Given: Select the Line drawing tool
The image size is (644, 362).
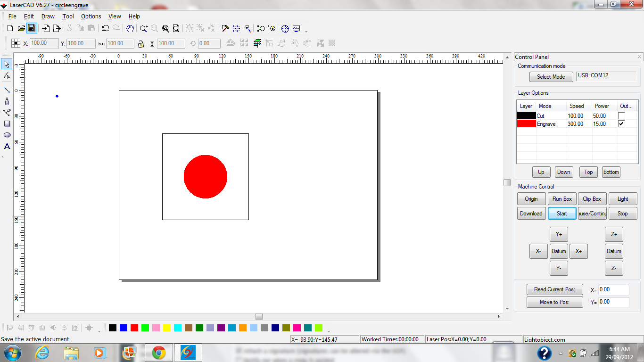Looking at the screenshot, I should tap(7, 90).
